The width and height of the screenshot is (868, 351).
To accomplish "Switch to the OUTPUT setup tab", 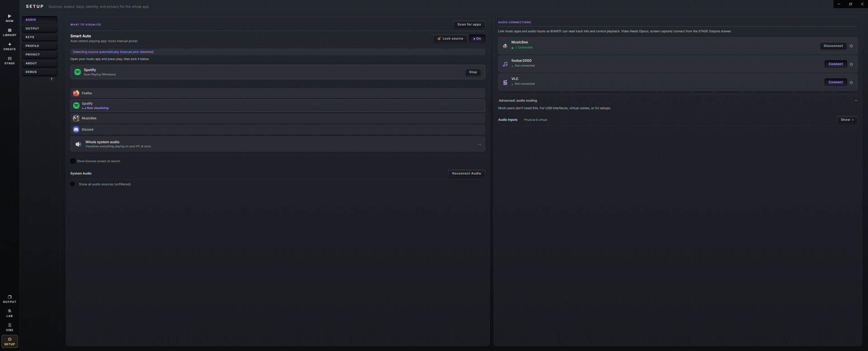I will pyautogui.click(x=40, y=28).
